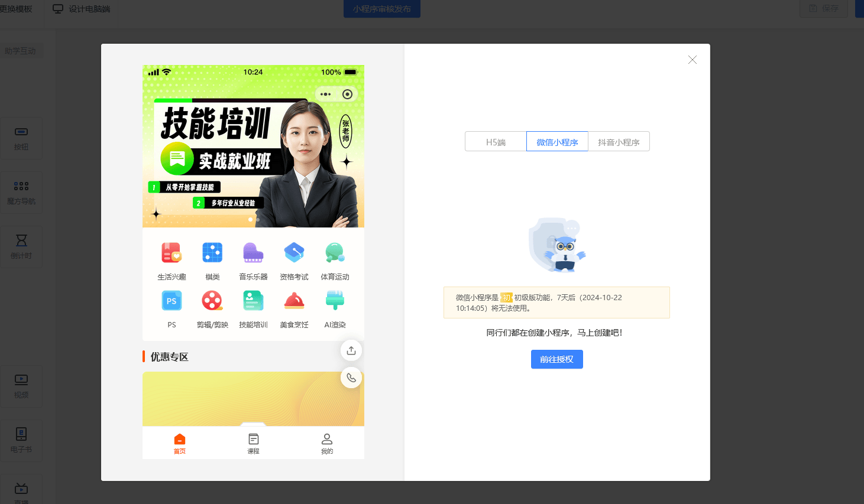Image resolution: width=864 pixels, height=504 pixels.
Task: Close the preview dialog
Action: (693, 60)
